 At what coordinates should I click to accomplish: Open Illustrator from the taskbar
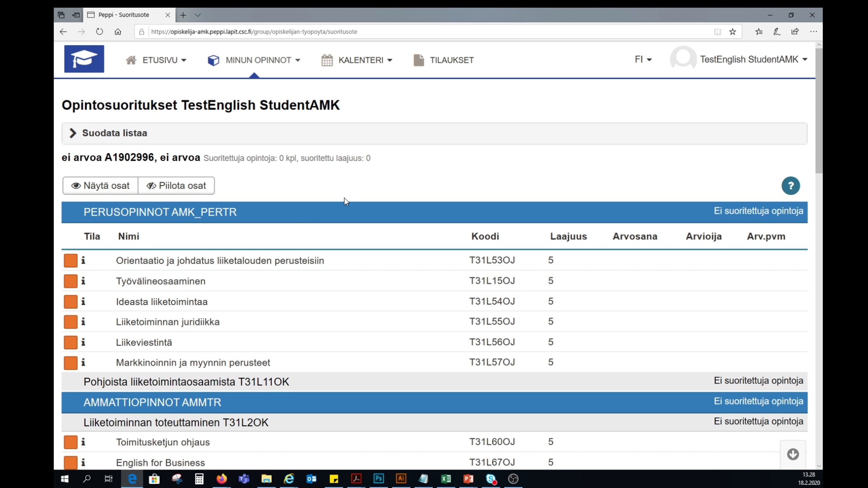(401, 479)
